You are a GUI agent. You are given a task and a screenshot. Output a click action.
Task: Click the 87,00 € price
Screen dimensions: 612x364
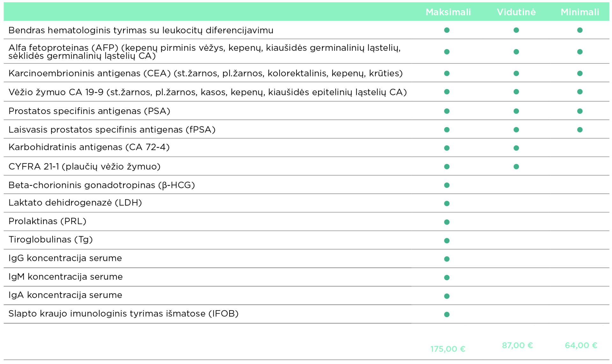[x=517, y=346]
